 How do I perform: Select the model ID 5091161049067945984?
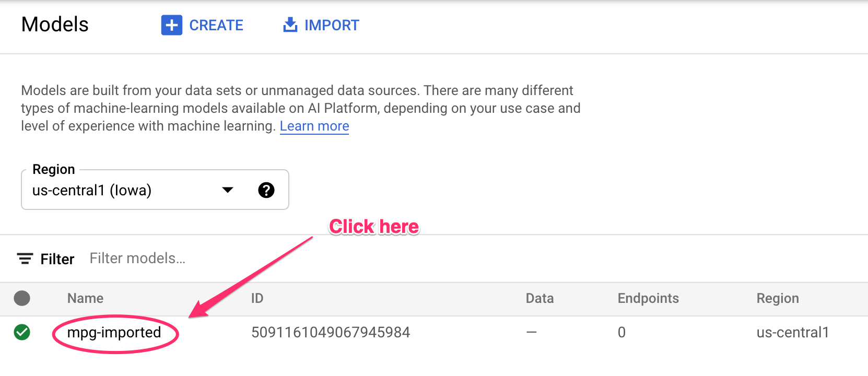click(331, 333)
